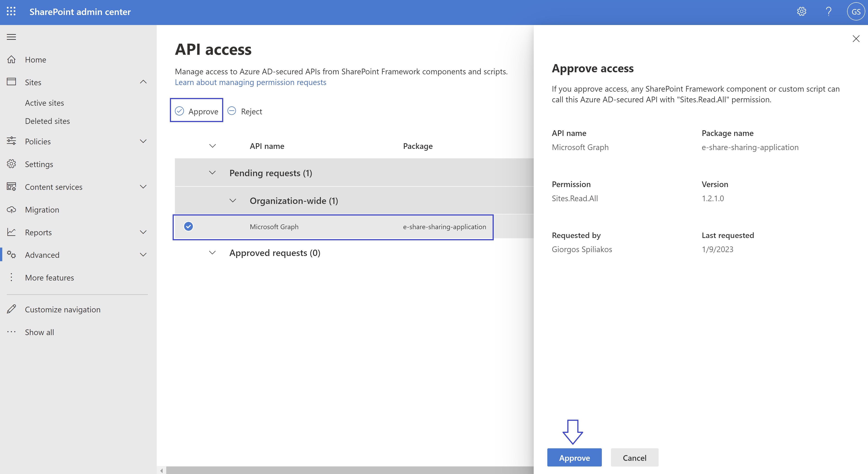Collapse the Pending requests group
868x474 pixels.
click(x=212, y=173)
